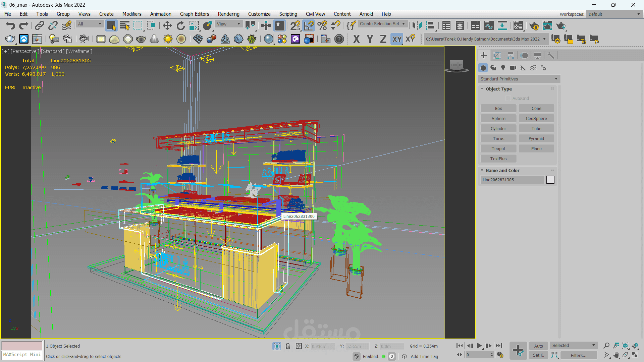This screenshot has width=644, height=362.
Task: Open the Mirror tool
Action: click(x=417, y=26)
